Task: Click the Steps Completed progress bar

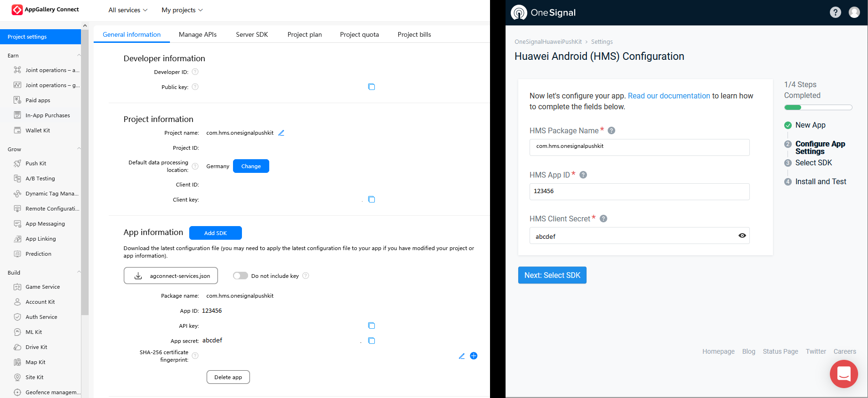Action: [x=818, y=107]
